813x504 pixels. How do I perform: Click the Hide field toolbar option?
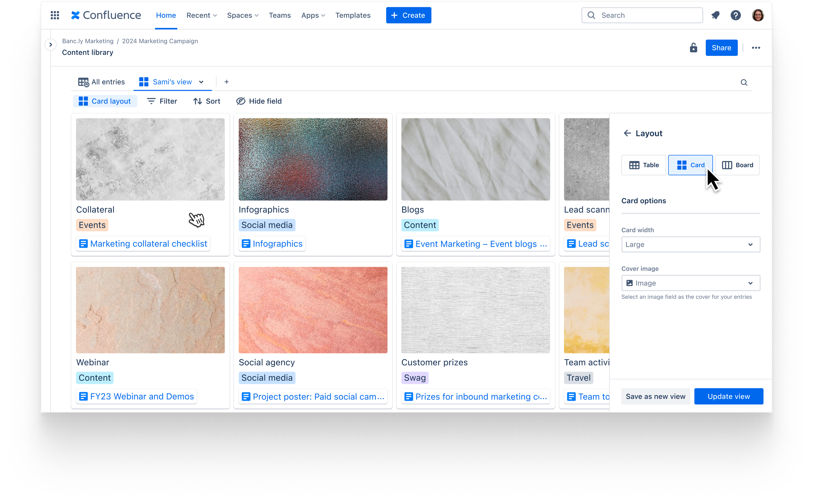pyautogui.click(x=259, y=101)
